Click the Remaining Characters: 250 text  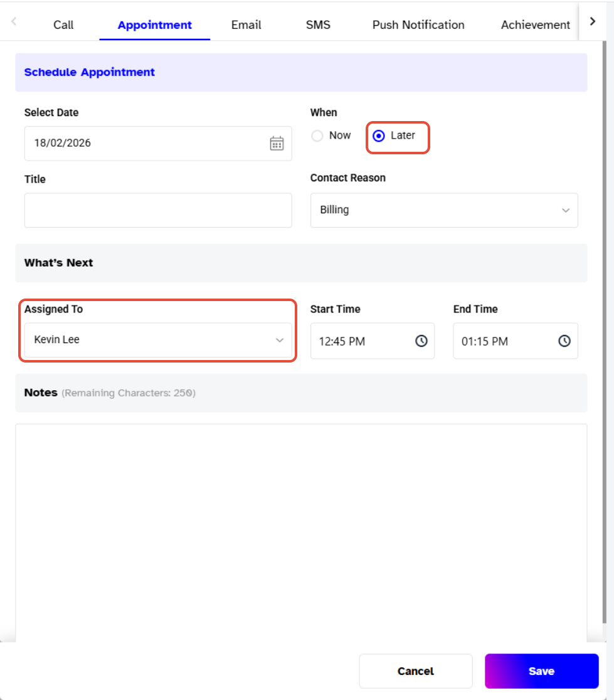(129, 393)
